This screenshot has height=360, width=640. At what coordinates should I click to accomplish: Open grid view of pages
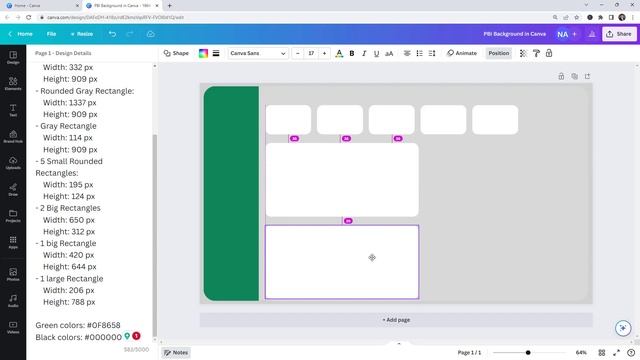click(602, 352)
